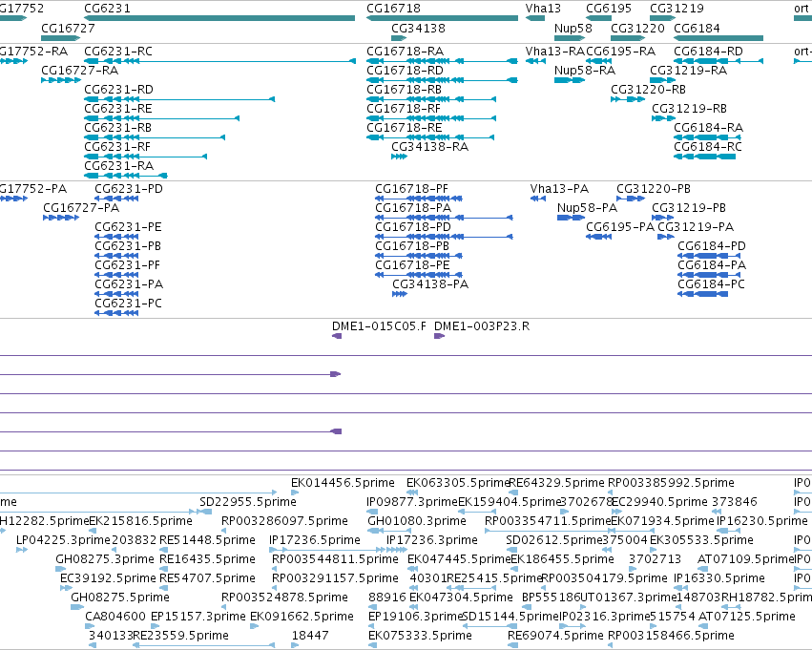Click the CG16718 gene bar
This screenshot has height=650, width=812.
[442, 18]
